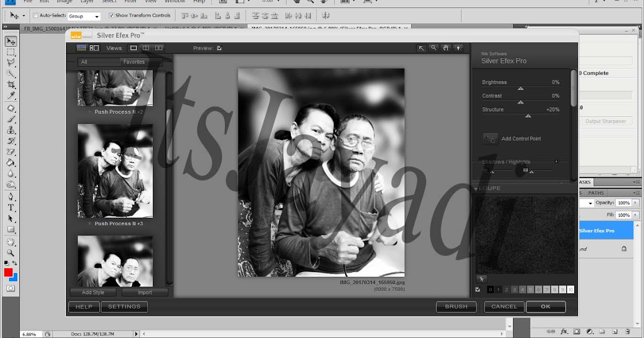Choose the single image view button
Image resolution: width=644 pixels, height=338 pixels.
[x=134, y=48]
